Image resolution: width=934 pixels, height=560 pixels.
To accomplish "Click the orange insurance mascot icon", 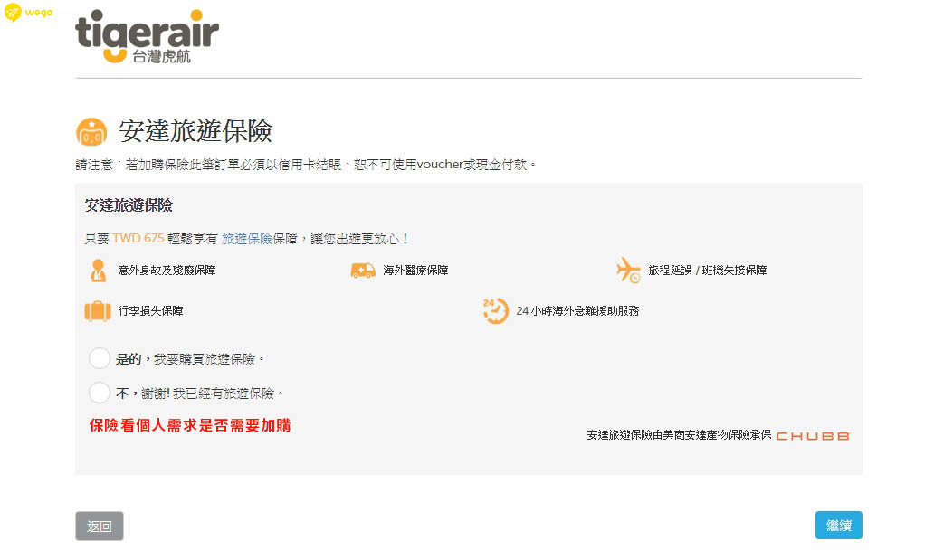I will point(91,132).
